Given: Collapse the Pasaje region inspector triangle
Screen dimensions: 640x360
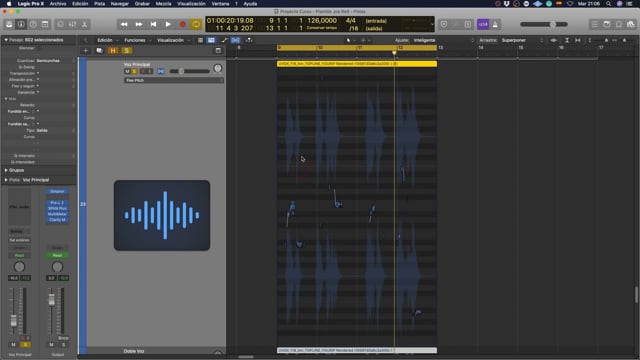Looking at the screenshot, I should coord(6,40).
